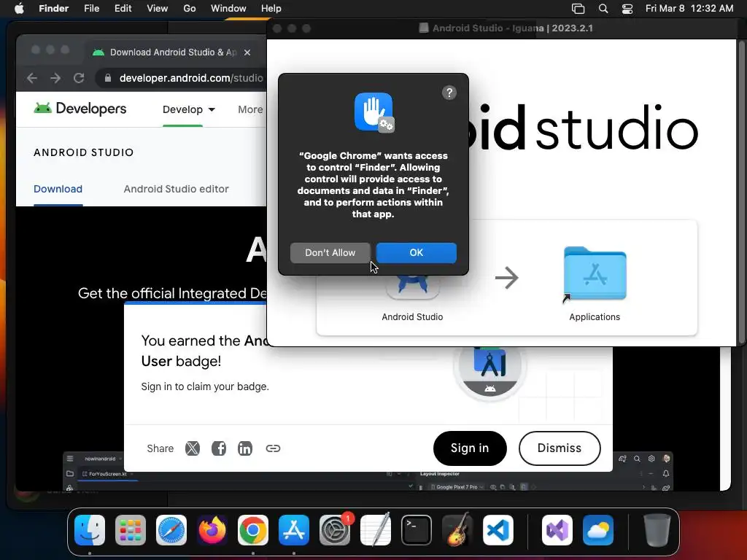Open System Settings from the Dock
The height and width of the screenshot is (560, 747).
[x=335, y=530]
